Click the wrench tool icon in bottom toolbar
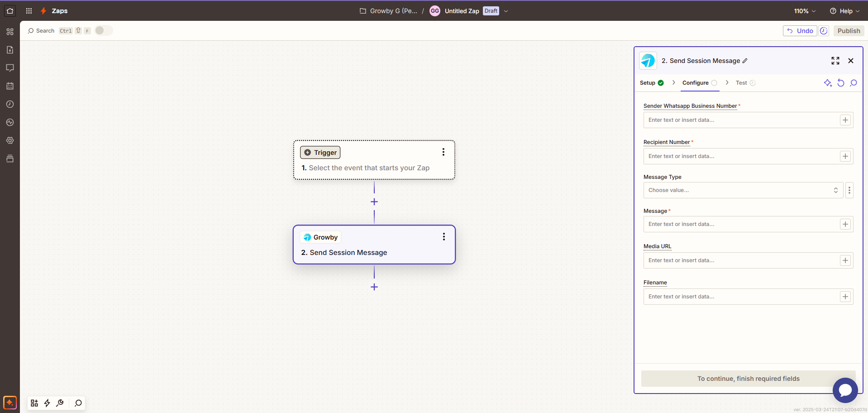This screenshot has width=868, height=413. (x=60, y=403)
